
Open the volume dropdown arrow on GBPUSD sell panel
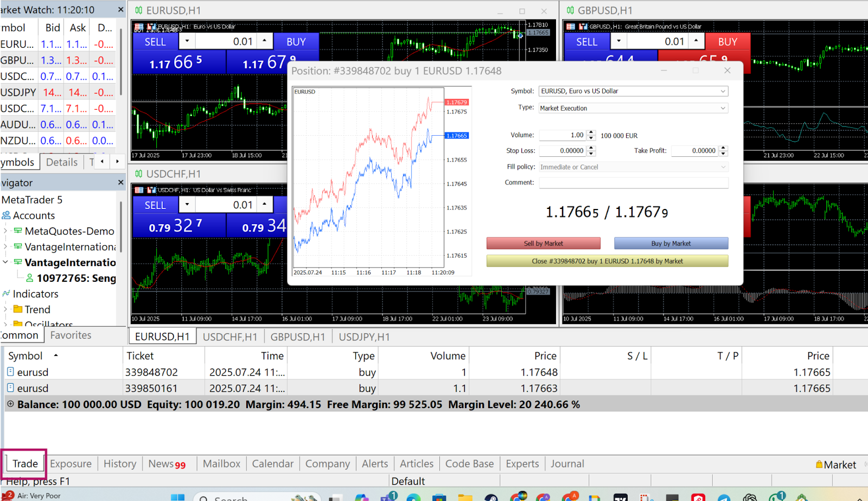[x=618, y=41]
